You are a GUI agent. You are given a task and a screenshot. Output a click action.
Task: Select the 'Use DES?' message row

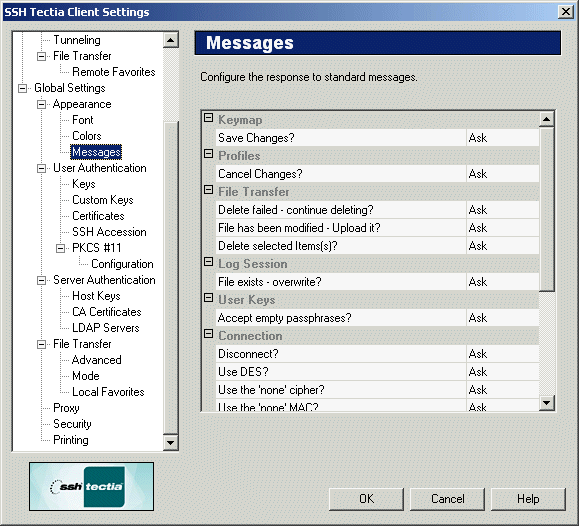[x=377, y=372]
